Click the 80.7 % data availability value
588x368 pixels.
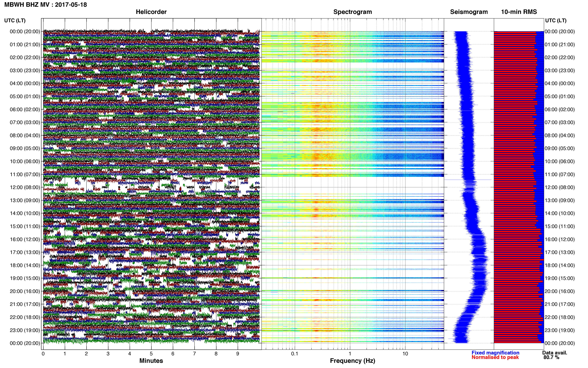pyautogui.click(x=551, y=357)
